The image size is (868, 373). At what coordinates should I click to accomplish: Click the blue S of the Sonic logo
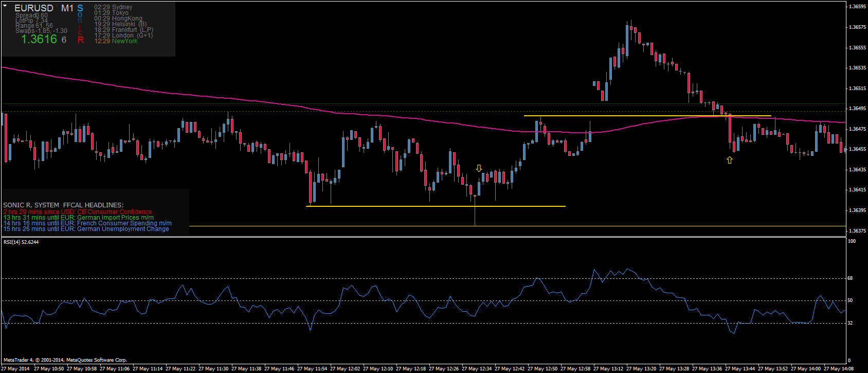pos(80,8)
